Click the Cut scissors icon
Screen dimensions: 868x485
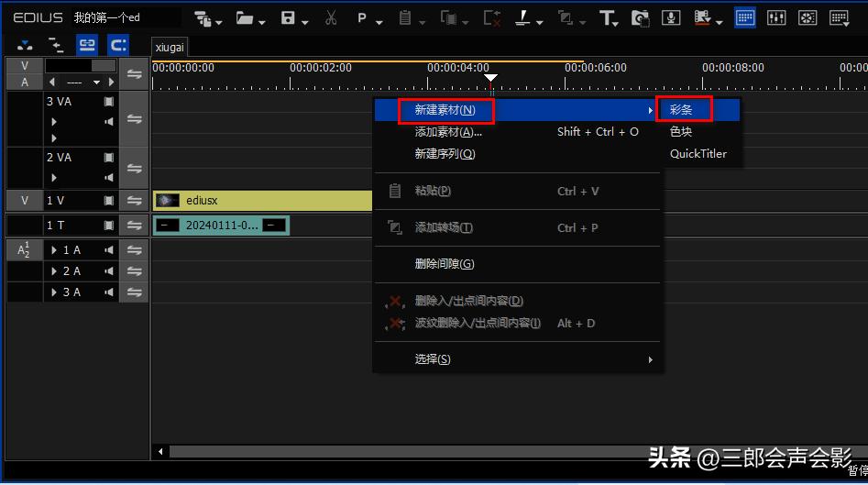tap(331, 18)
